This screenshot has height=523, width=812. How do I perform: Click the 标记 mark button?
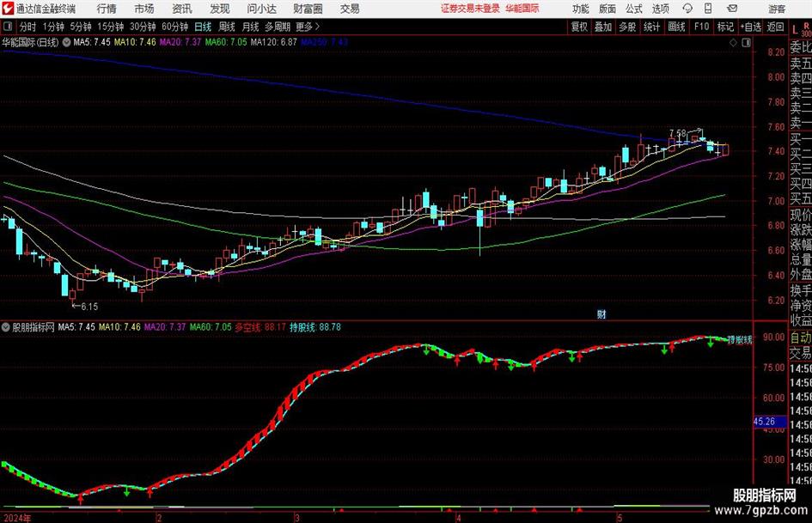click(x=725, y=27)
